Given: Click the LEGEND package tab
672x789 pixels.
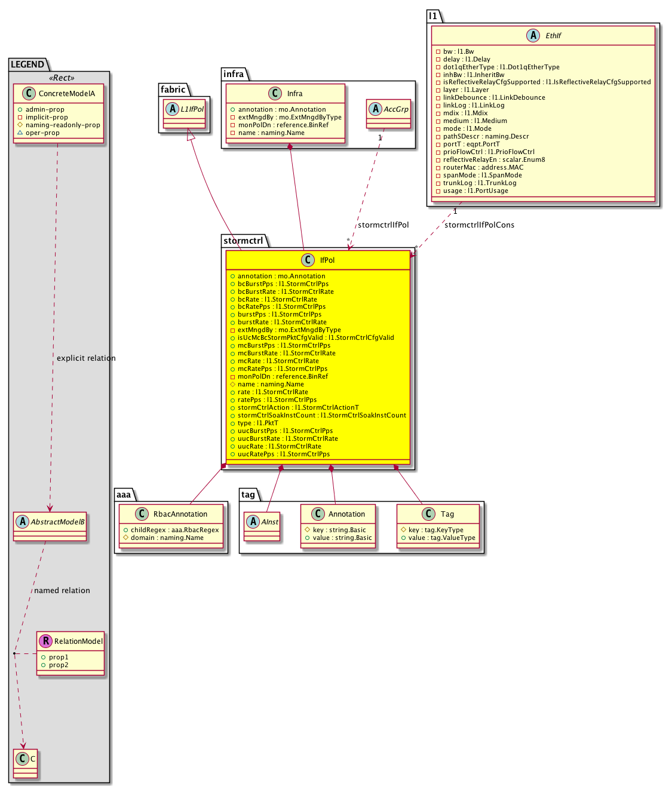Looking at the screenshot, I should tap(27, 65).
